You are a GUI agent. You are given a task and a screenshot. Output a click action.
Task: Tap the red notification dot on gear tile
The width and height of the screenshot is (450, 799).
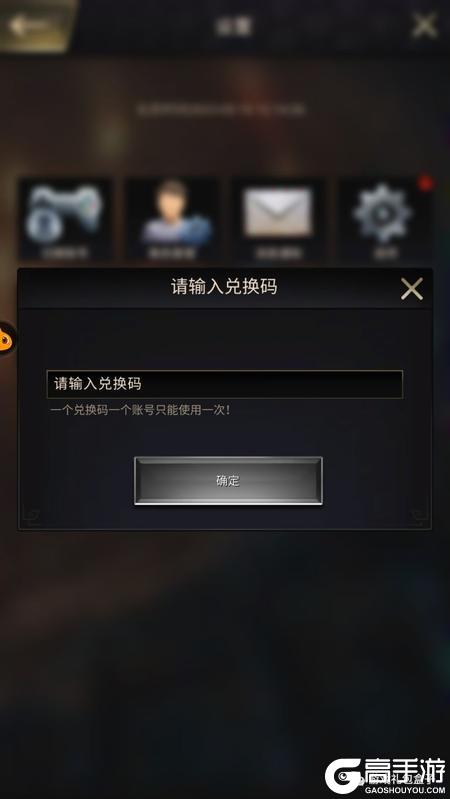[x=426, y=183]
